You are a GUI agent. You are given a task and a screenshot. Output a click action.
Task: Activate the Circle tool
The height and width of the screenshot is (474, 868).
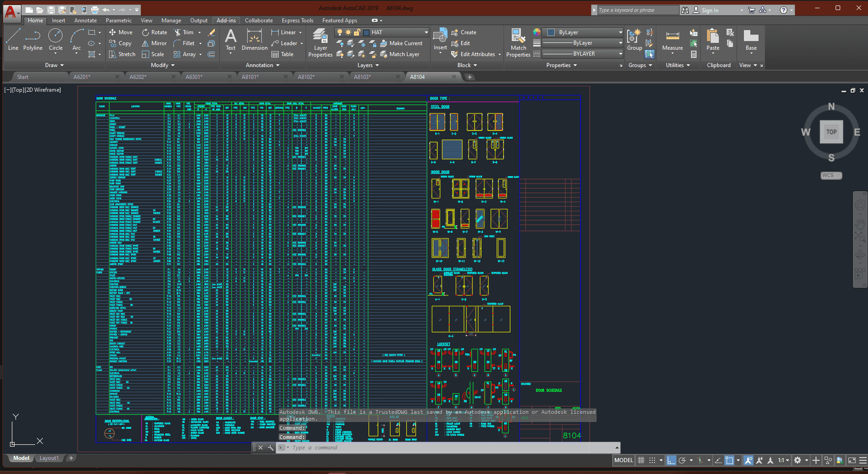point(55,41)
